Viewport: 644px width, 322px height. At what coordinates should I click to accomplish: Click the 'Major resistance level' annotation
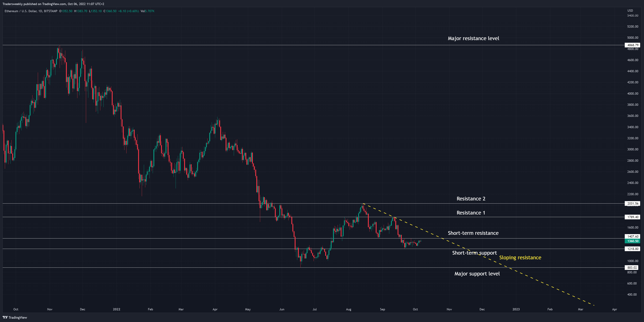tap(473, 38)
